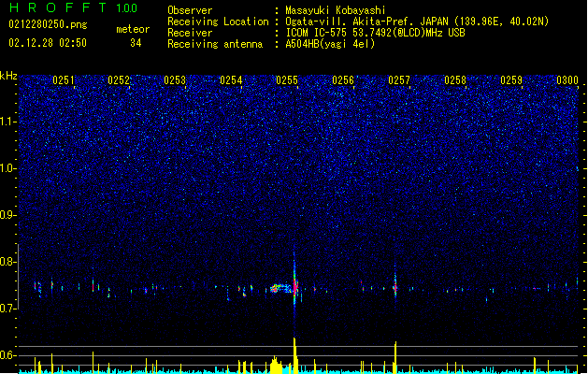Select the observer name Masayuki Kobayashi
This screenshot has width=588, height=374.
(336, 10)
